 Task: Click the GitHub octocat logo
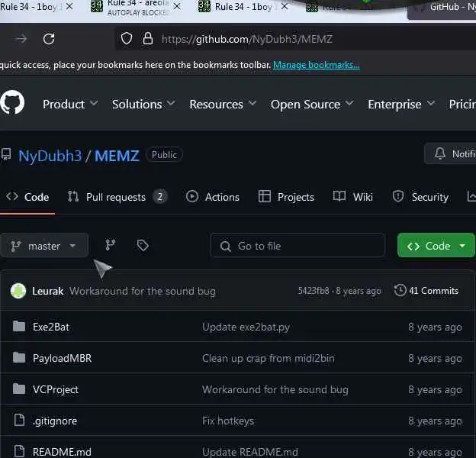click(12, 102)
